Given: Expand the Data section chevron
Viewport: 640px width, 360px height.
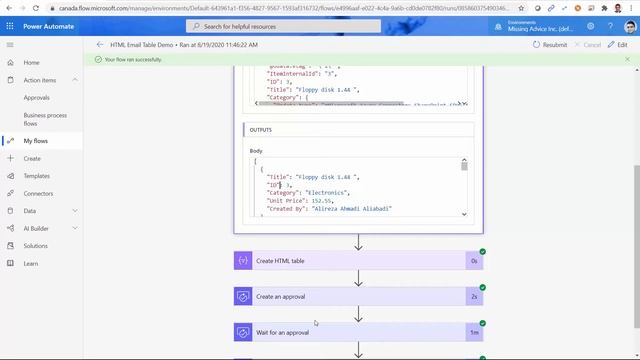Looking at the screenshot, I should coord(75,211).
